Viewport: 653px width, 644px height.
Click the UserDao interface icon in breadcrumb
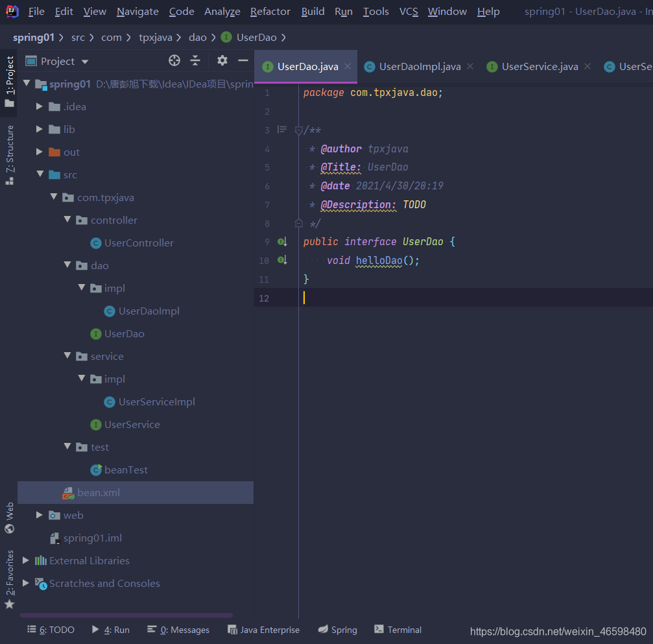pyautogui.click(x=226, y=38)
